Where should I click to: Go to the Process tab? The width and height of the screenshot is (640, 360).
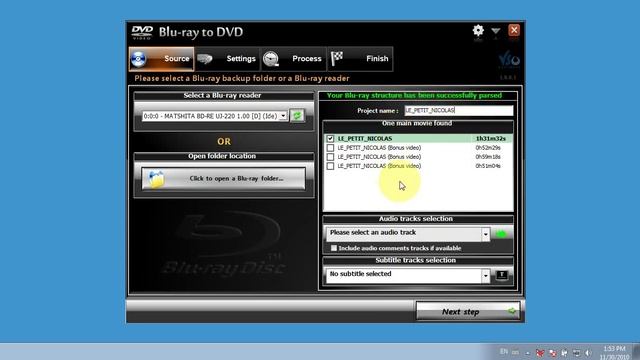tap(293, 59)
